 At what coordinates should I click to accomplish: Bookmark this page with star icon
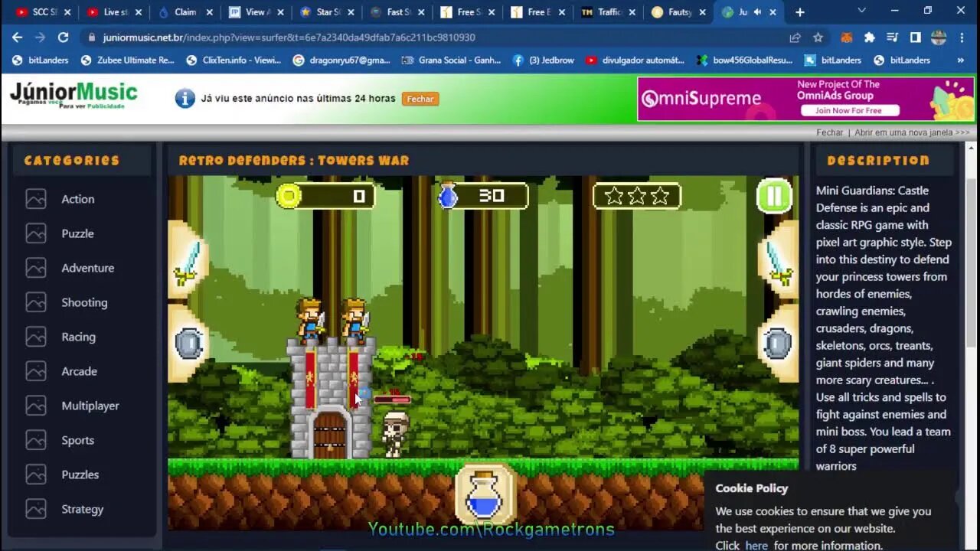pos(818,37)
